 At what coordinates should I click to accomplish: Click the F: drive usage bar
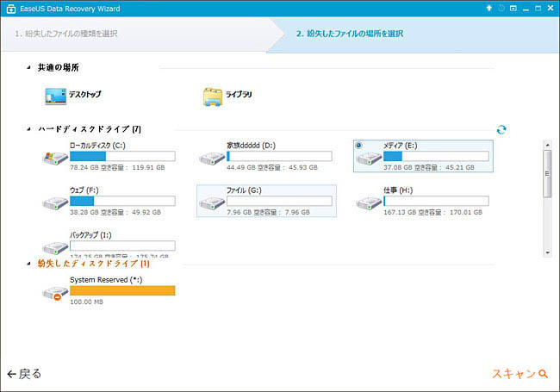122,201
